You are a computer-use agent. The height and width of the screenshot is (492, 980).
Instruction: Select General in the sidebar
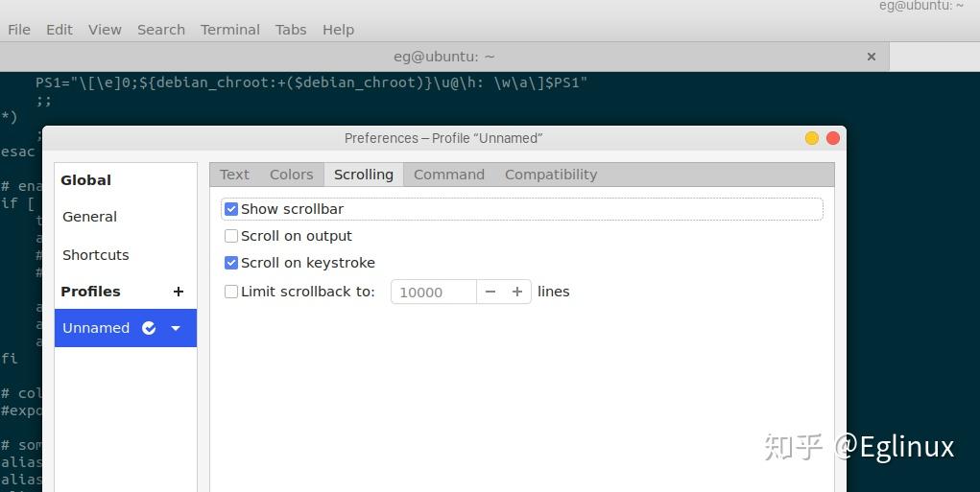90,217
